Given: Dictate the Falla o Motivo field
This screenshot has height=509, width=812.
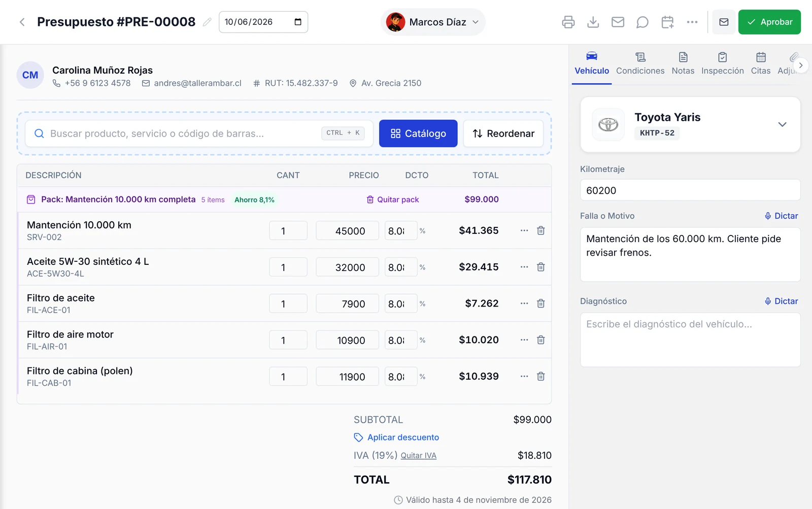Looking at the screenshot, I should click(782, 216).
